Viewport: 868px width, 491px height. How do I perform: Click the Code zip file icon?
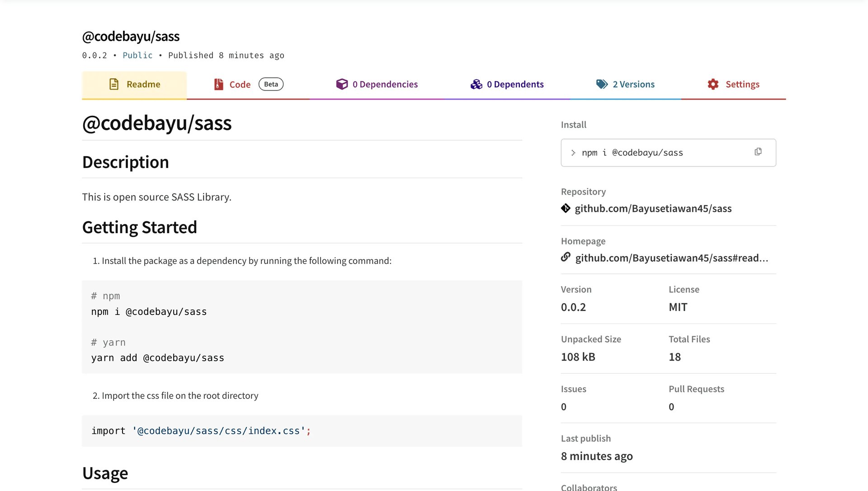[219, 84]
